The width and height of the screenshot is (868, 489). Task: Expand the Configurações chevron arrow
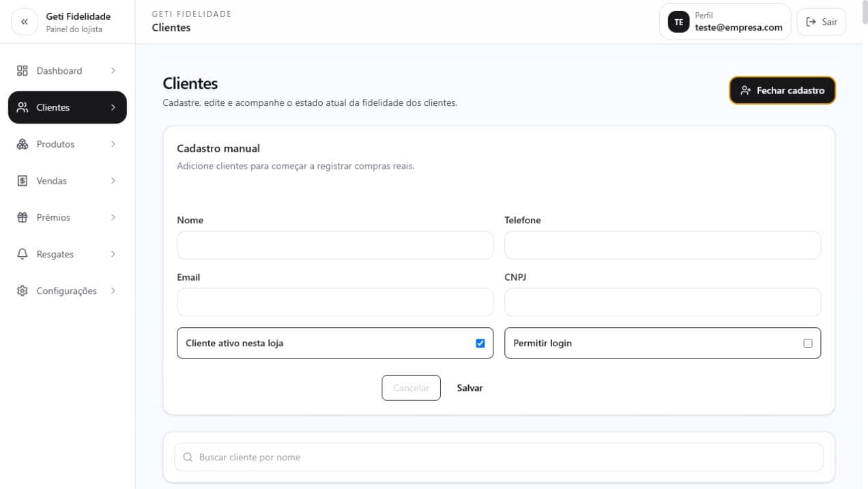pyautogui.click(x=113, y=291)
